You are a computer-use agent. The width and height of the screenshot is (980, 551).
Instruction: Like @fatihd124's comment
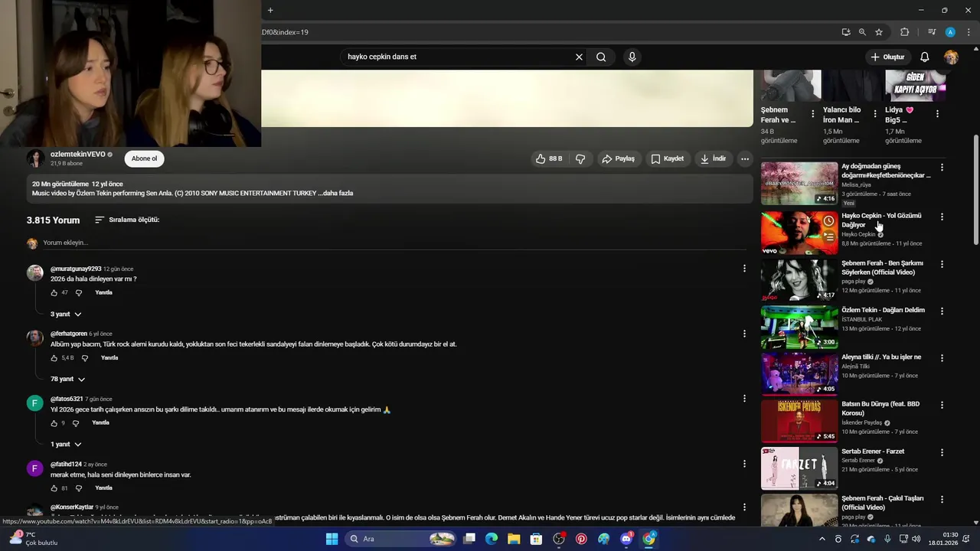[54, 487]
